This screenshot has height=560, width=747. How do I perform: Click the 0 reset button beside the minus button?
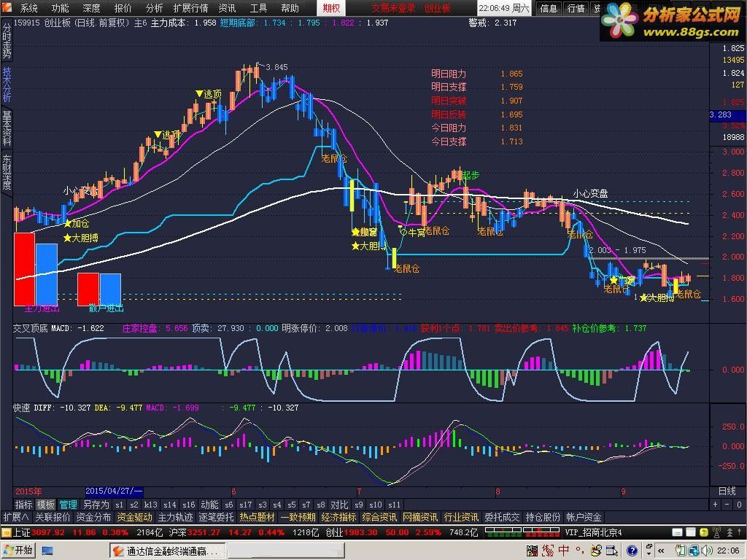pos(739,505)
